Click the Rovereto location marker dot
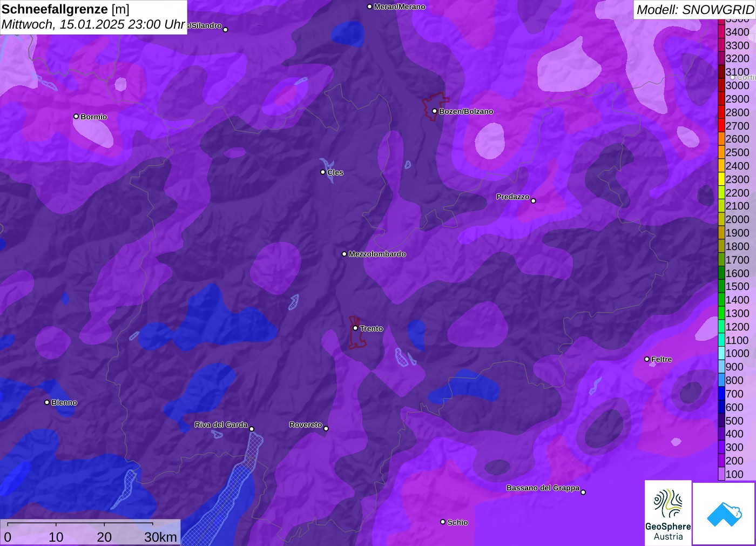This screenshot has width=756, height=546. [326, 429]
